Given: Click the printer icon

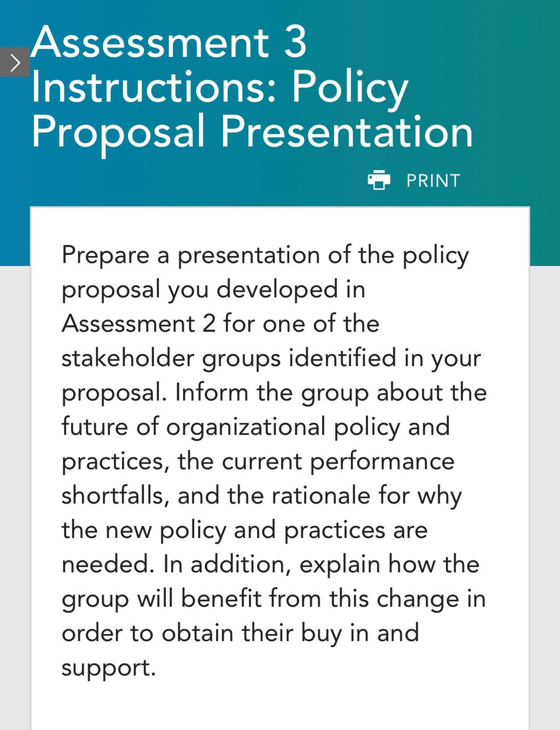Looking at the screenshot, I should tap(379, 180).
